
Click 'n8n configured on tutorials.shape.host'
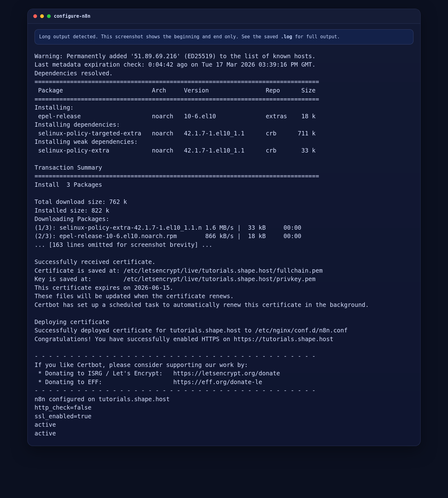tap(102, 399)
